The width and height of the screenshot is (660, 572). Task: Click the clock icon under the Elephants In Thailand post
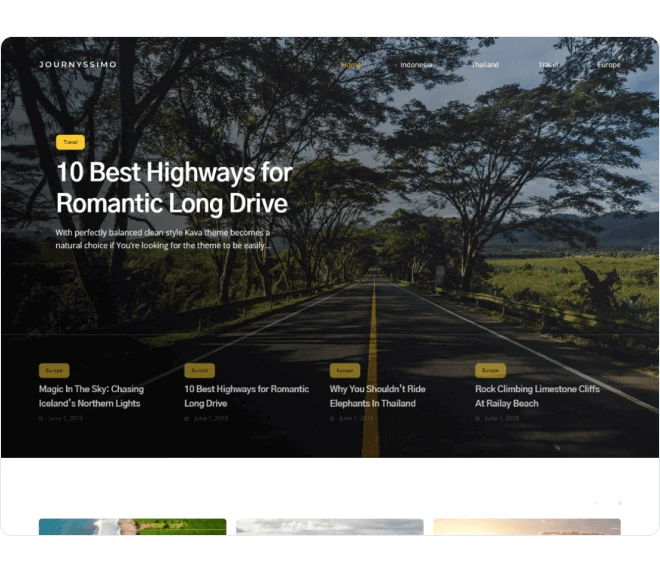point(332,418)
